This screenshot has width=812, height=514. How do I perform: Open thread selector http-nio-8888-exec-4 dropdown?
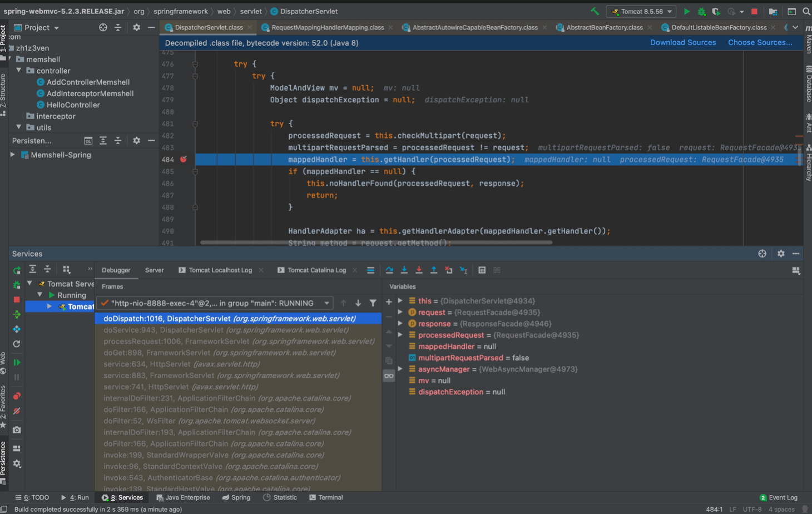pyautogui.click(x=215, y=303)
